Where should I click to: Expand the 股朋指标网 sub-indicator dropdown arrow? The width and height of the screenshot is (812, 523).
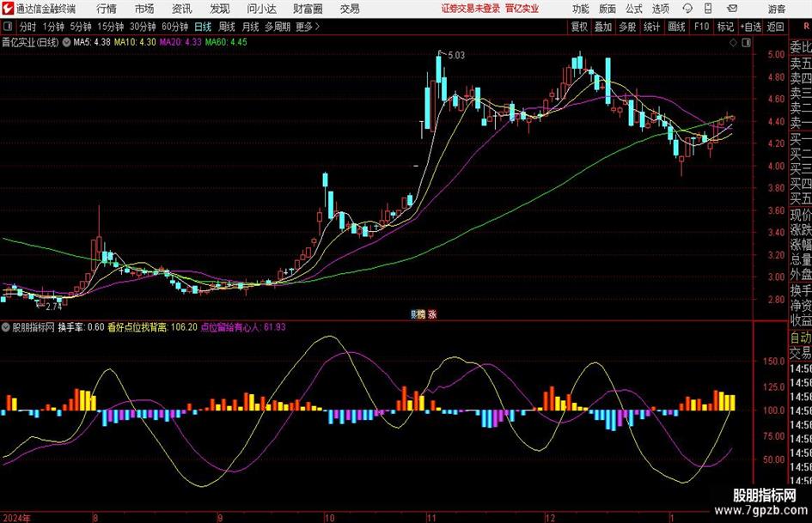pos(6,327)
